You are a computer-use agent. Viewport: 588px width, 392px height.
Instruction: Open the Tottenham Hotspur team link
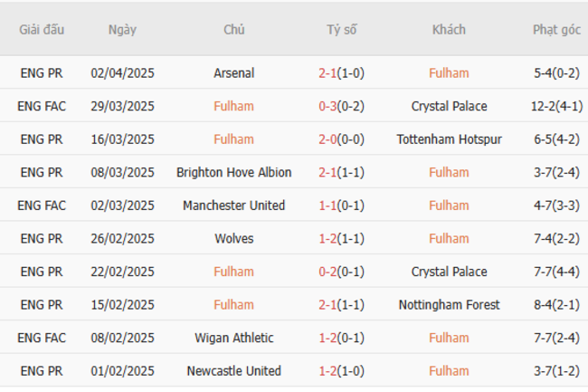pyautogui.click(x=449, y=139)
